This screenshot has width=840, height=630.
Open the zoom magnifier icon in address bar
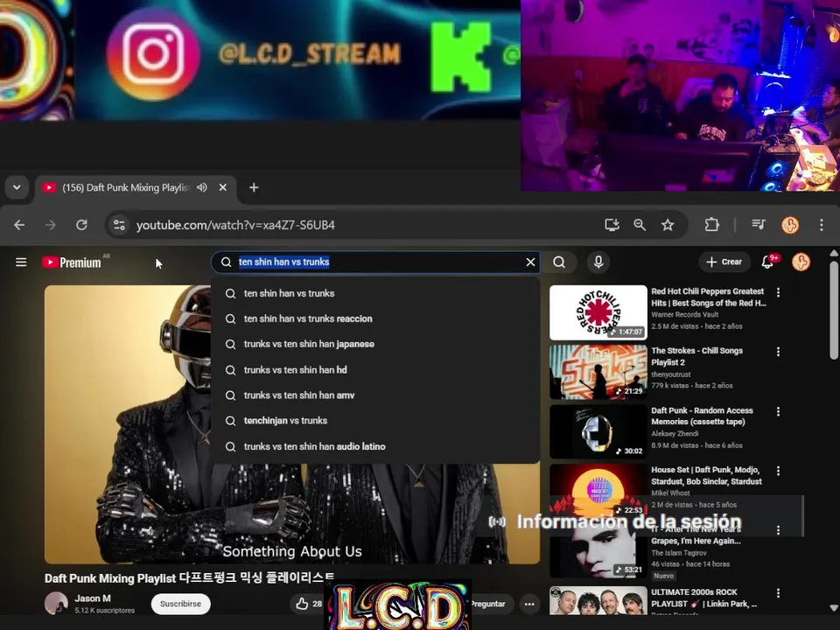[x=640, y=225]
